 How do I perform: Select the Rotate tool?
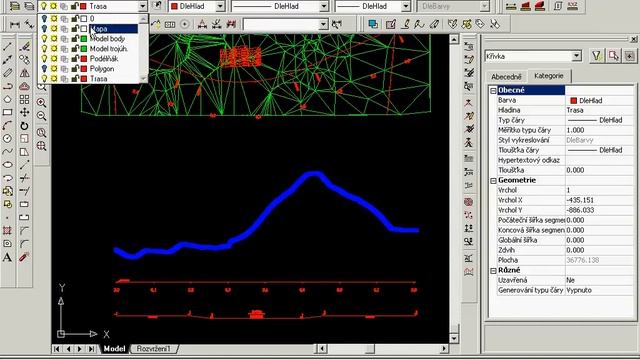coord(24,126)
